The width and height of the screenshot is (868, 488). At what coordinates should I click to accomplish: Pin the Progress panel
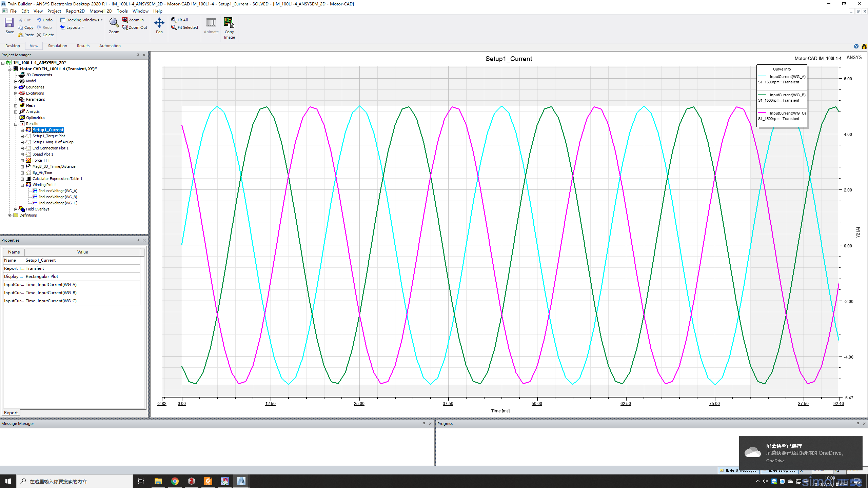pos(858,424)
